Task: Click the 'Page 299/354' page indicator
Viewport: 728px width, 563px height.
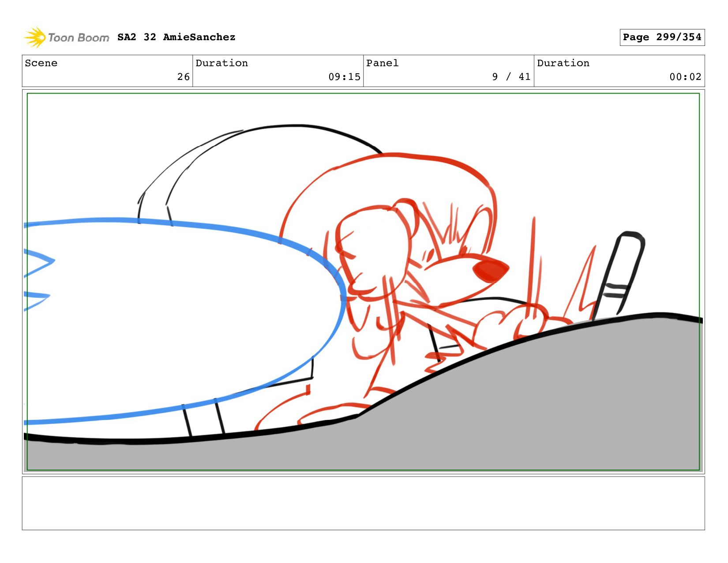Action: tap(662, 37)
